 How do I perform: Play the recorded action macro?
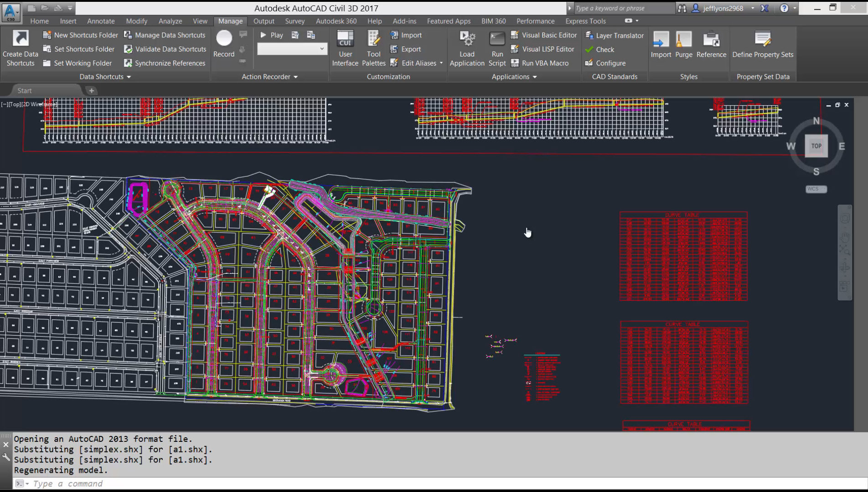pos(272,35)
